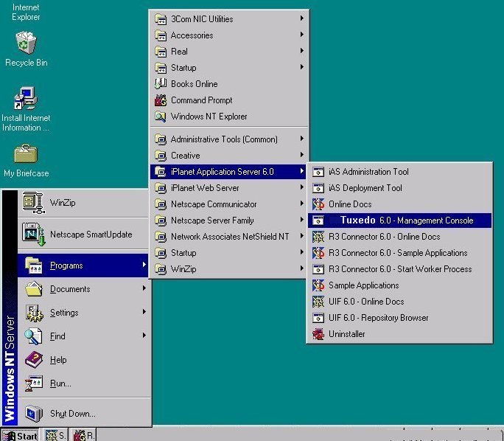Open Tuxedo 6.0 Management Console entry
Viewport: 504px width, 441px height.
coord(399,220)
